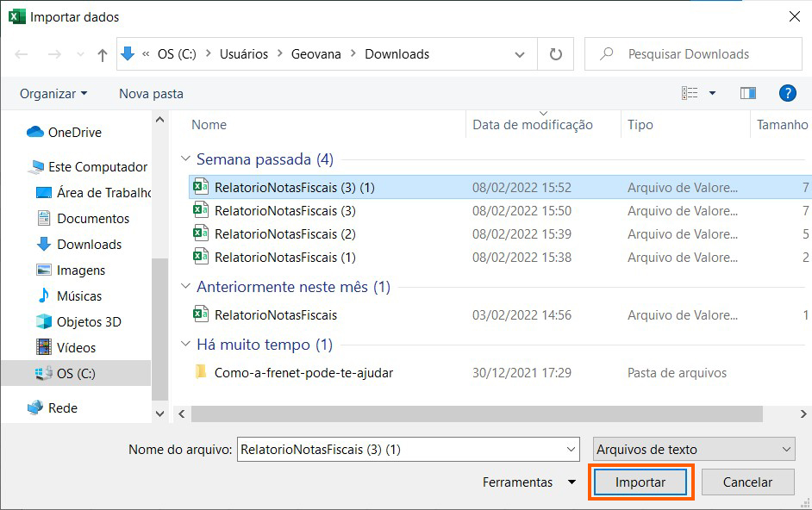Select the Como-a-frenet-pode-te-ajudar folder
812x510 pixels.
point(303,373)
